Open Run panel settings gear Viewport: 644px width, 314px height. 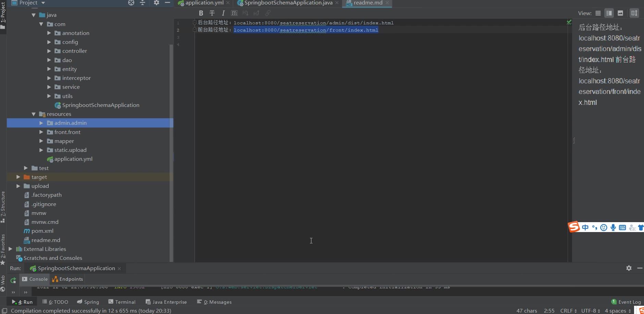pos(629,268)
